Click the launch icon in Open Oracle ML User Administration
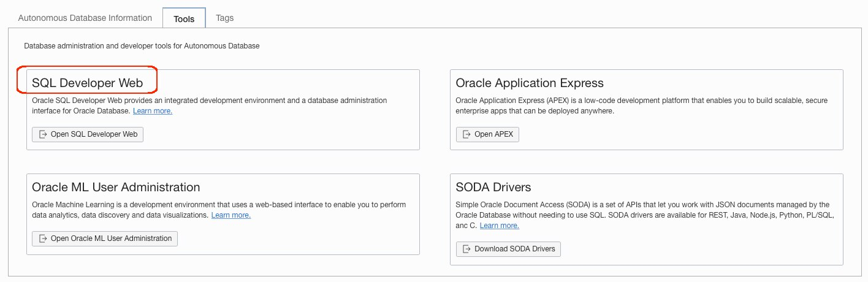The height and width of the screenshot is (282, 868). point(43,238)
